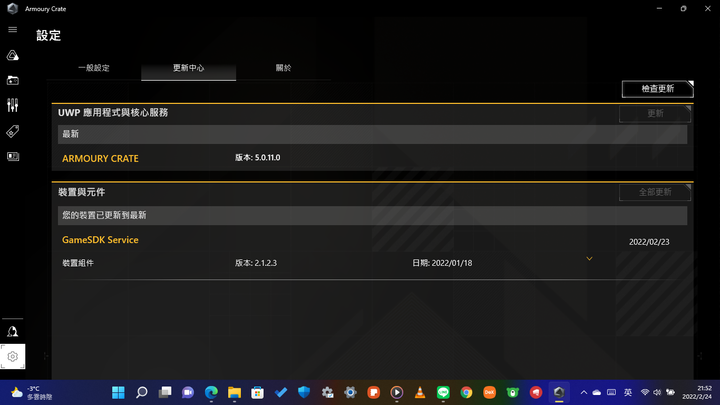The height and width of the screenshot is (405, 720).
Task: Click version text 2.1.2.3
Action: coord(265,263)
